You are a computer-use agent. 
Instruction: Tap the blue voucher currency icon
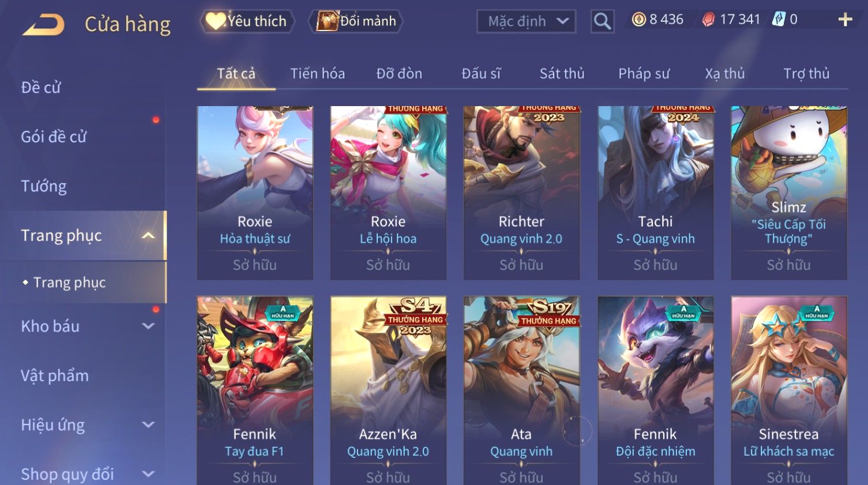pos(779,20)
